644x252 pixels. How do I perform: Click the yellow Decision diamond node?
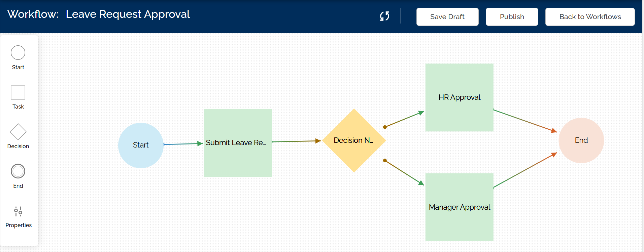pyautogui.click(x=353, y=140)
